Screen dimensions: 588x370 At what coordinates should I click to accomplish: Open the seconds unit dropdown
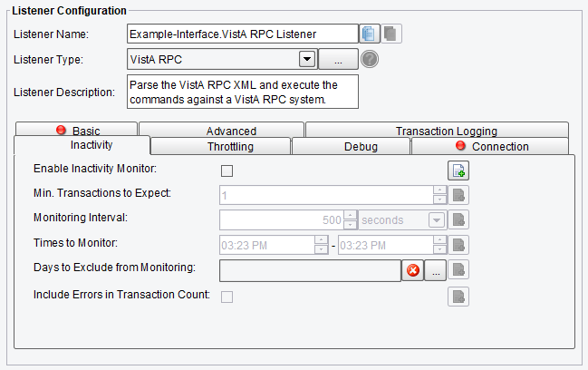pos(437,219)
